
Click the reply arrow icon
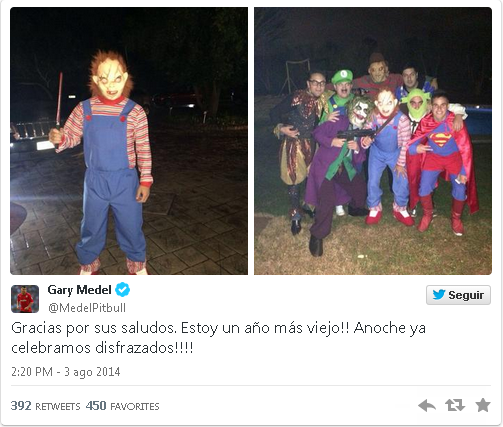coord(427,405)
